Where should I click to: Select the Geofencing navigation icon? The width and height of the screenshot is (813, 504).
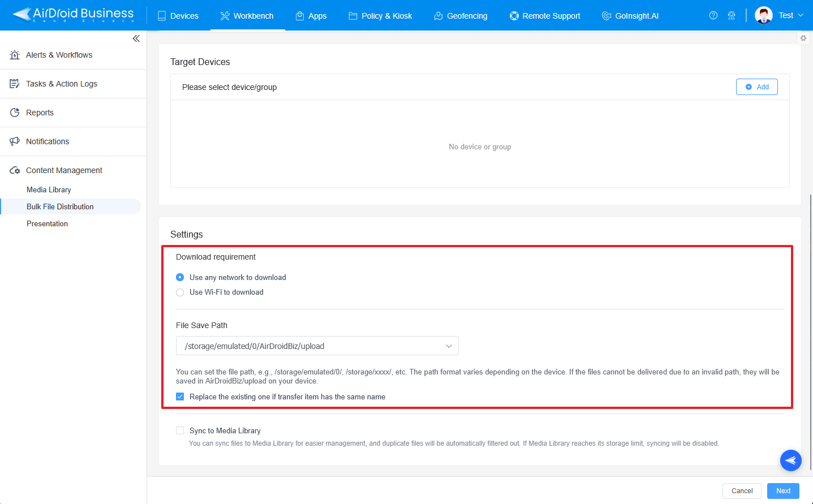tap(438, 15)
